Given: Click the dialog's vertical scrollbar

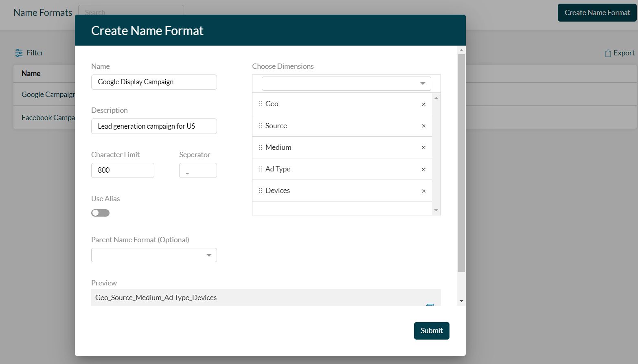Looking at the screenshot, I should point(461,163).
